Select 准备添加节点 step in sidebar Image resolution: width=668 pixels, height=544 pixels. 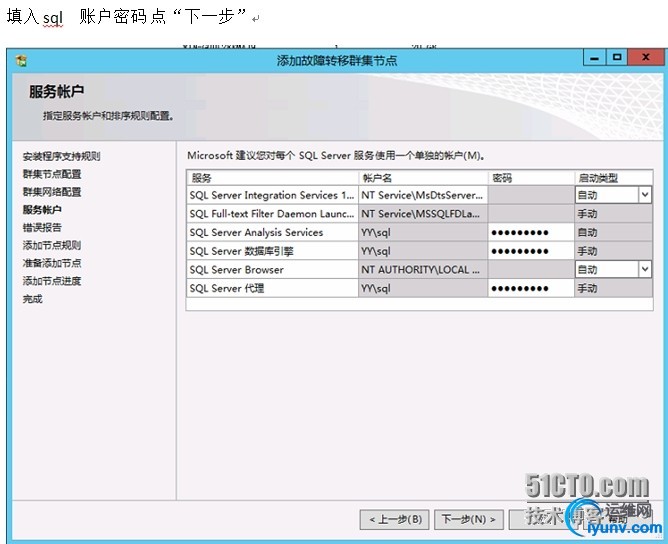point(52,263)
